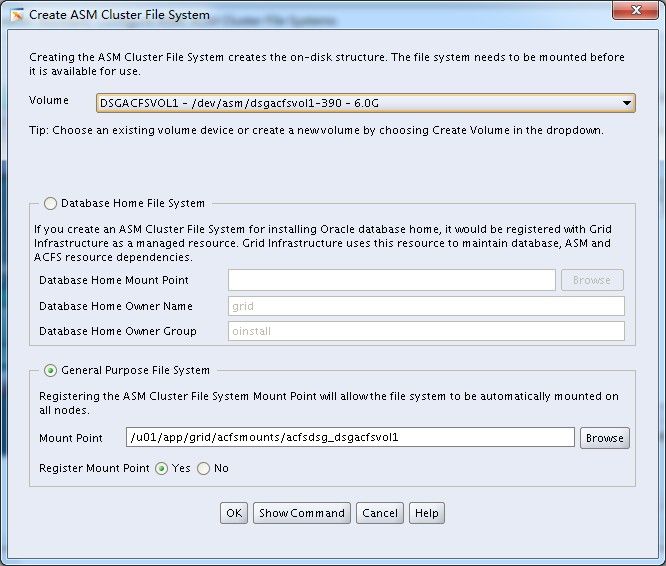Choose Yes for Register Mount Point
Image resolution: width=666 pixels, height=566 pixels.
[x=161, y=468]
